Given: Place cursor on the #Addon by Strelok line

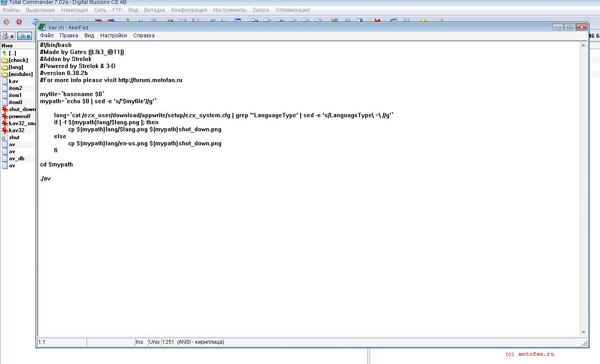Looking at the screenshot, I should pyautogui.click(x=66, y=59).
